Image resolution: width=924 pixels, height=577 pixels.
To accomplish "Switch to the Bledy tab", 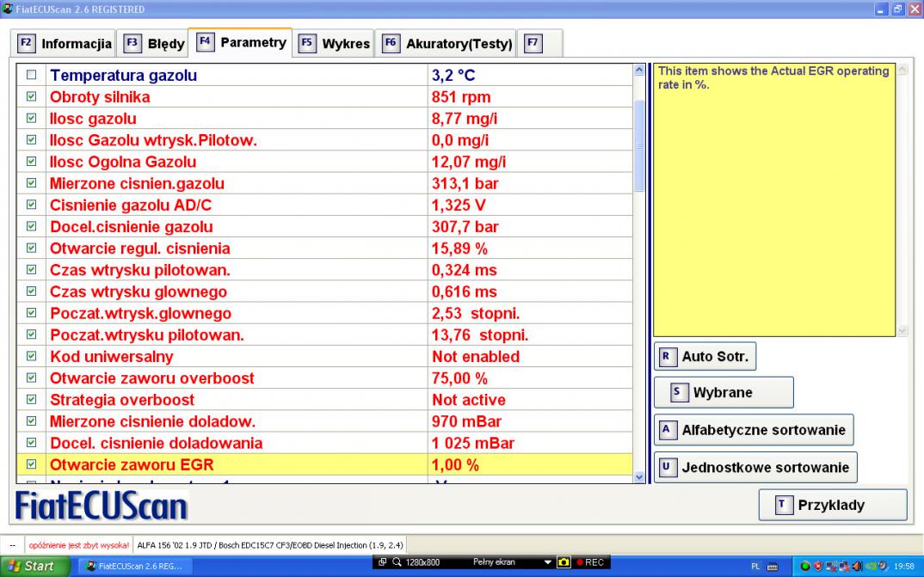I will pos(153,43).
